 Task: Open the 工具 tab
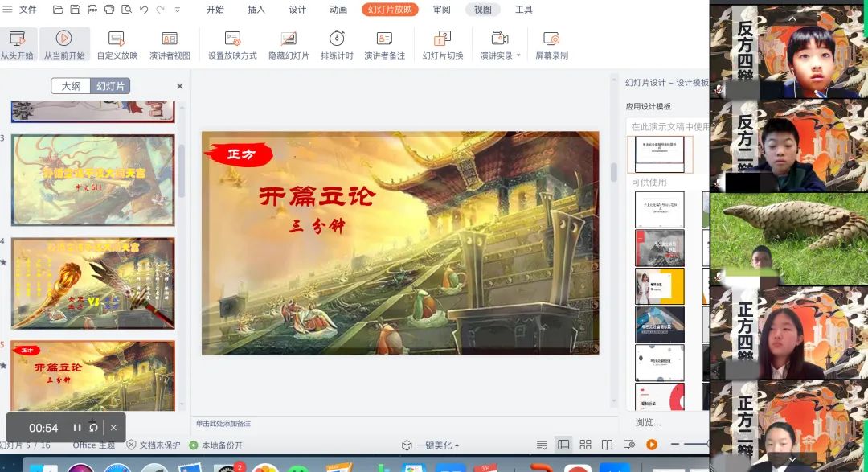point(524,10)
